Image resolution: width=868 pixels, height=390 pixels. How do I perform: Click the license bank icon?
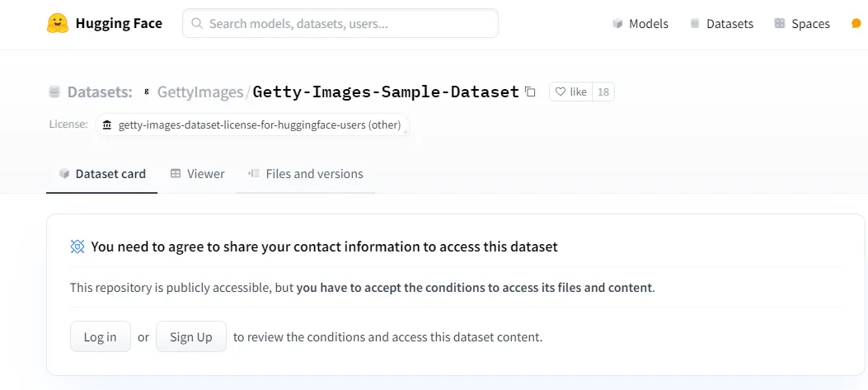107,125
